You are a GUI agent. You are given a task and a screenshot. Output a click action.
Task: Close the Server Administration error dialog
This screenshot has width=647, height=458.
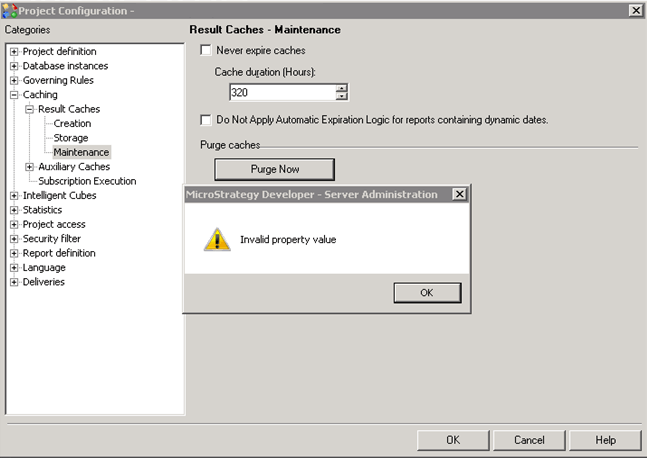coord(459,194)
